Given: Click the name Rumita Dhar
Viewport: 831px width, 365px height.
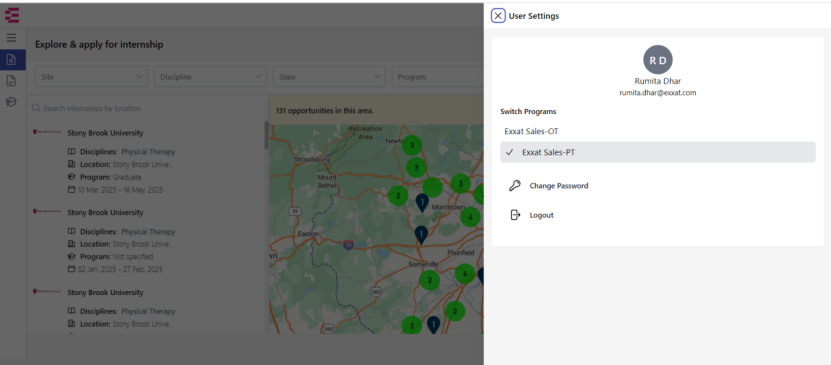Looking at the screenshot, I should [658, 81].
